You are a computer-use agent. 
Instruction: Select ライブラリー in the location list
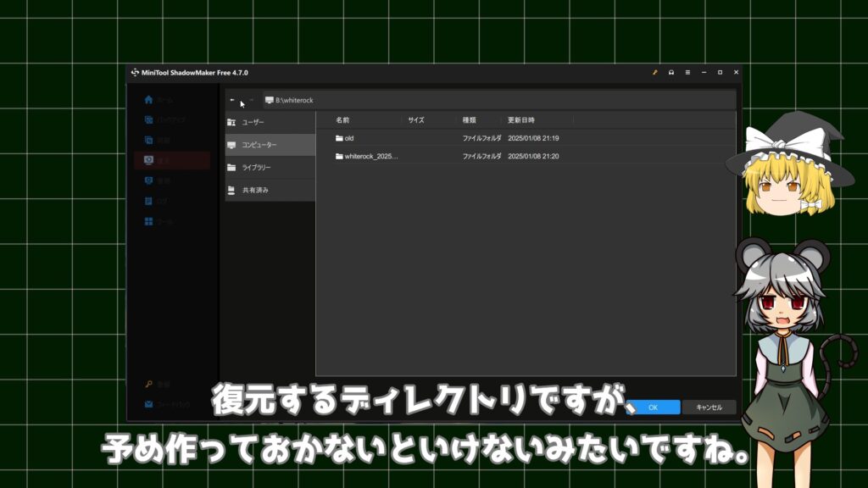click(x=270, y=168)
